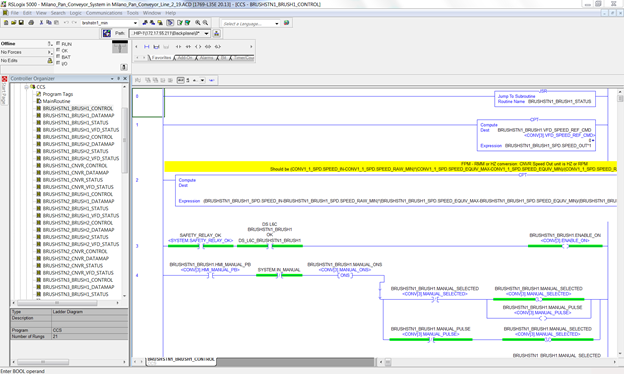Switch to the Add-On instruction tab

(185, 58)
